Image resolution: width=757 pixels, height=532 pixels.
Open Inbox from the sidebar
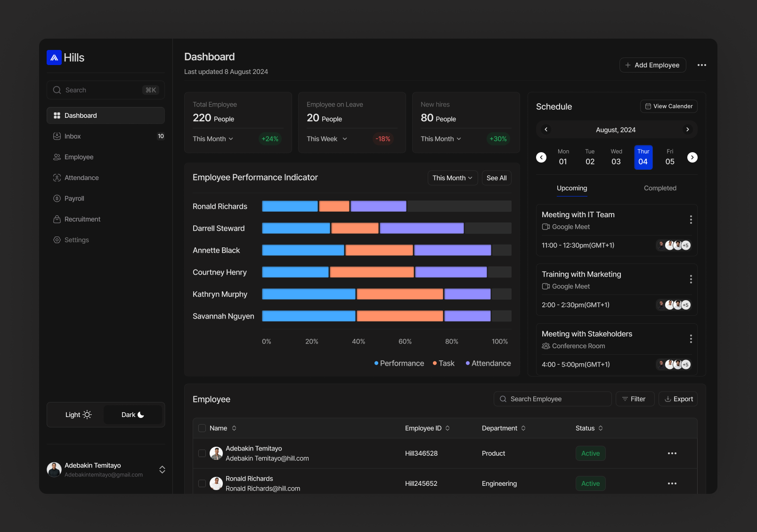[73, 136]
